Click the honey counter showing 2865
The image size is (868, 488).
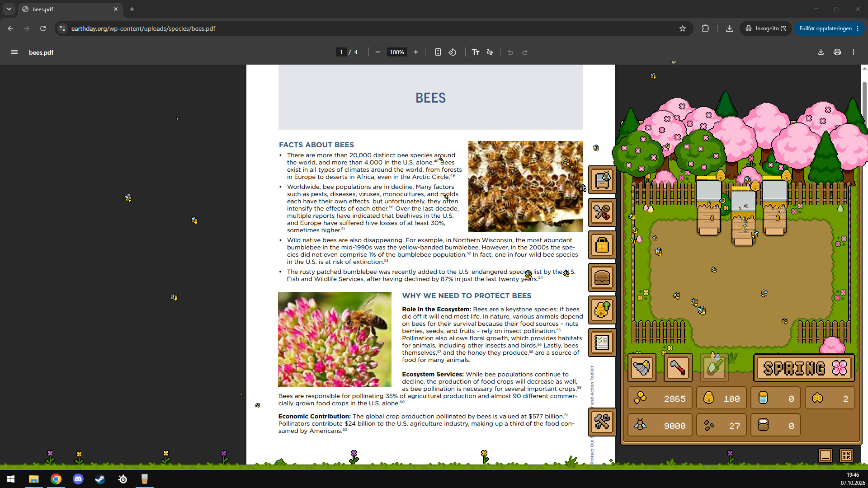(660, 399)
